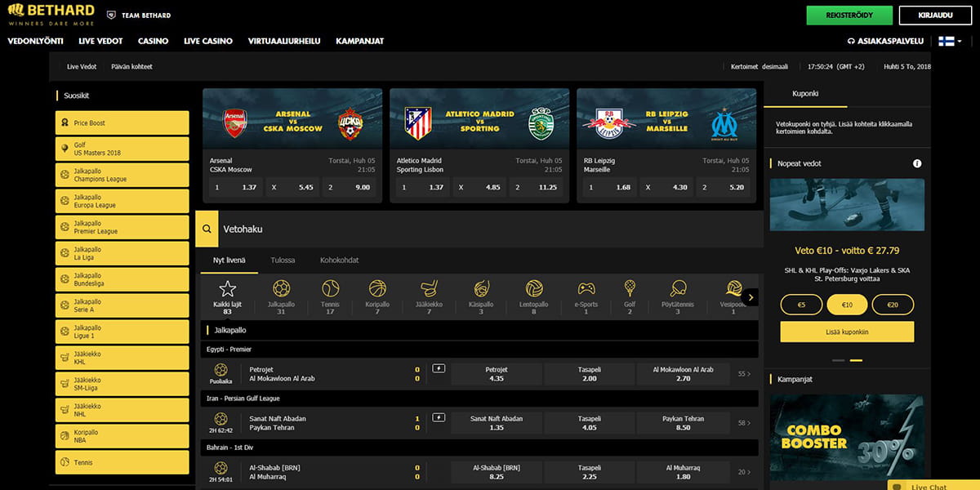Click the Rekisteröidy button
This screenshot has height=490, width=980.
849,15
